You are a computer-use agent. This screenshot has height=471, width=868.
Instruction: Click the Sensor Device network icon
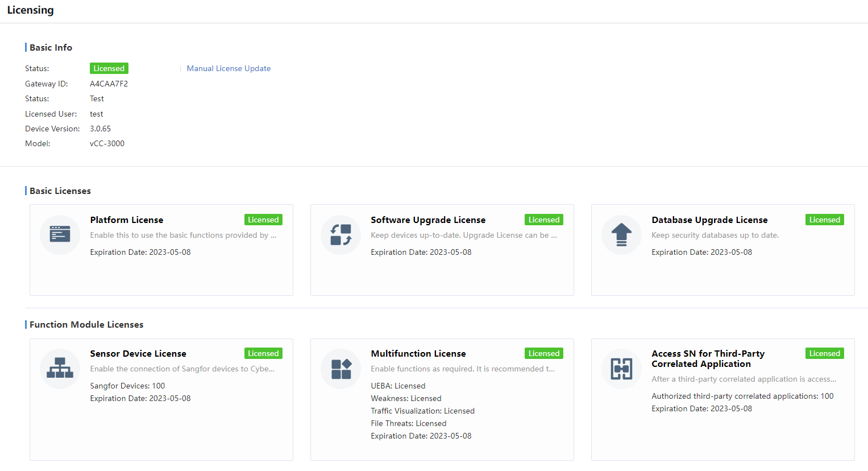click(x=60, y=368)
